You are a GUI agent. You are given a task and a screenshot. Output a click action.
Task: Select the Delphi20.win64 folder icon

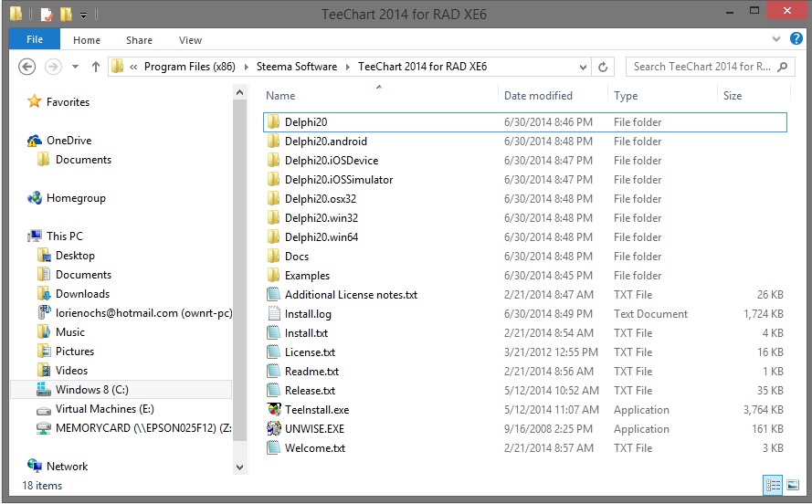tap(273, 237)
